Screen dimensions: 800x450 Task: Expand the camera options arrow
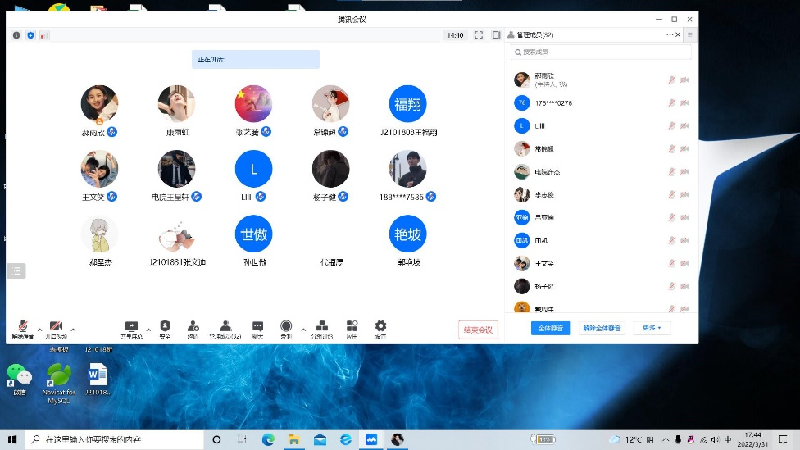[73, 328]
